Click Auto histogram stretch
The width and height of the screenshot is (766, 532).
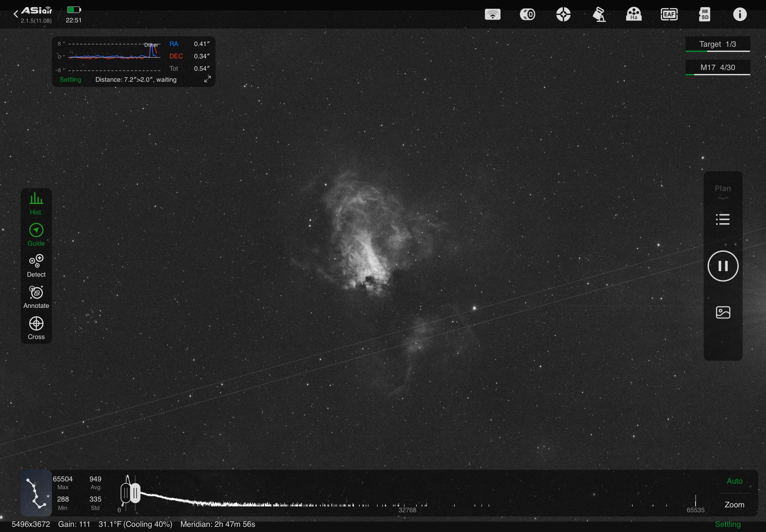coord(734,481)
